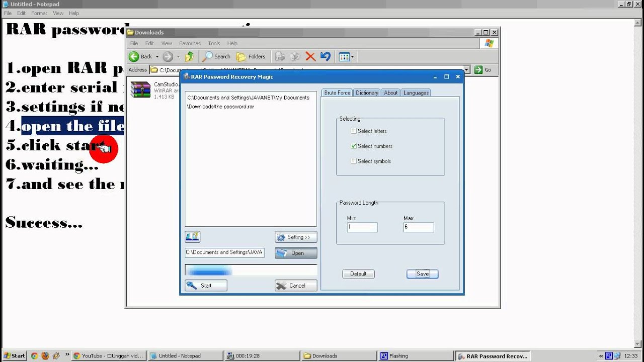644x362 pixels.
Task: Click the Setting >> button
Action: coord(296,237)
